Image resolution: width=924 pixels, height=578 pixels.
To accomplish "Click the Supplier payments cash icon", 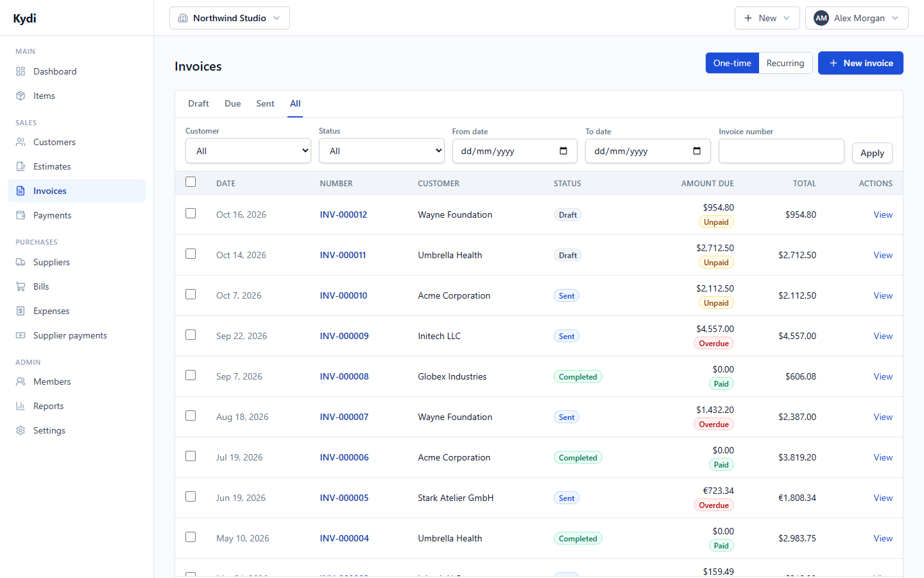I will [x=21, y=335].
